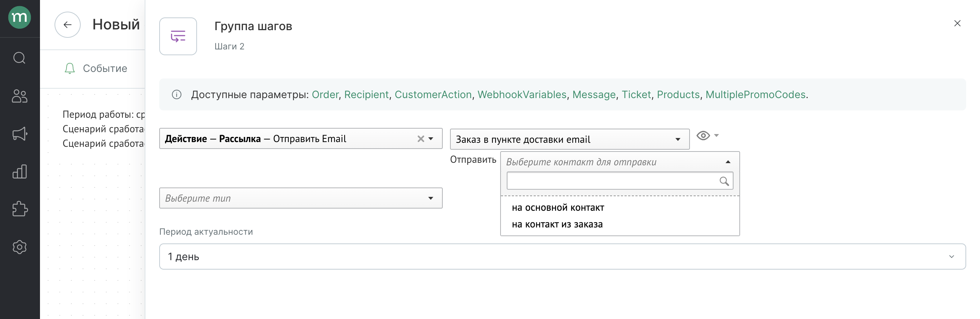
Task: Expand the arrow next to eye icon
Action: [716, 136]
